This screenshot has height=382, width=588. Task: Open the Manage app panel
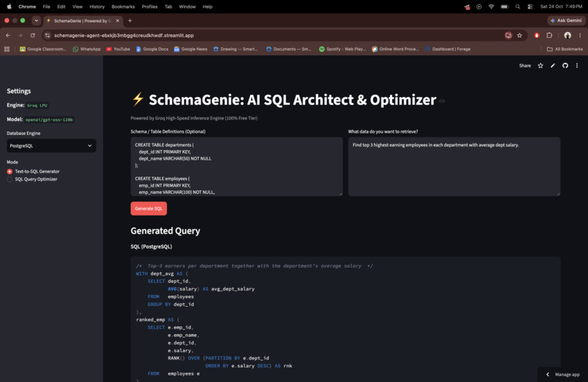[562, 375]
